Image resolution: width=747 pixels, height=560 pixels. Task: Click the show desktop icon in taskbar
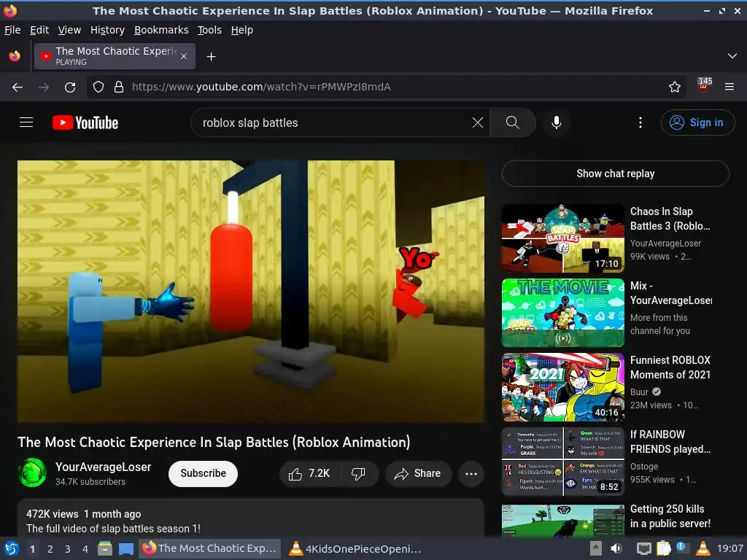(125, 548)
